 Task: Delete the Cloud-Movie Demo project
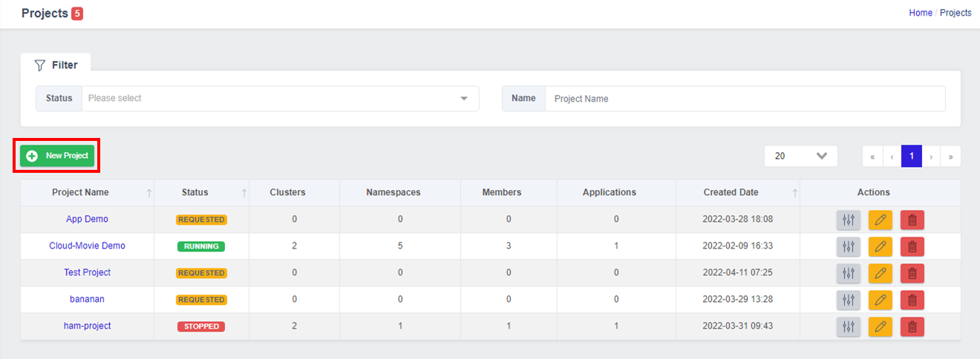coord(912,246)
